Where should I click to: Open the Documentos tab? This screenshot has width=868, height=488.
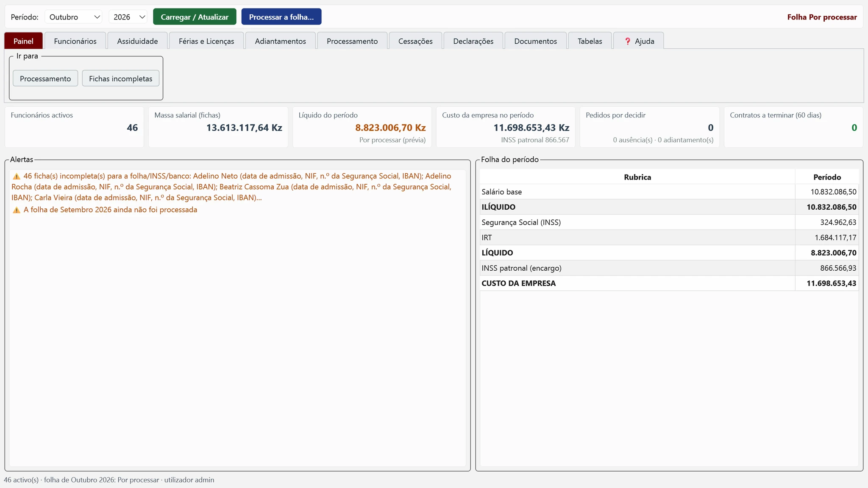(x=535, y=41)
